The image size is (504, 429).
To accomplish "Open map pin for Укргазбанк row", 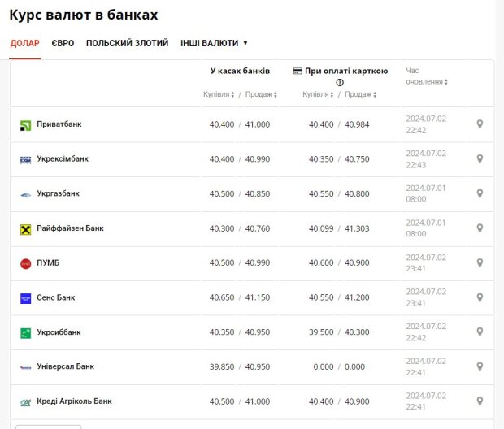I will (480, 193).
